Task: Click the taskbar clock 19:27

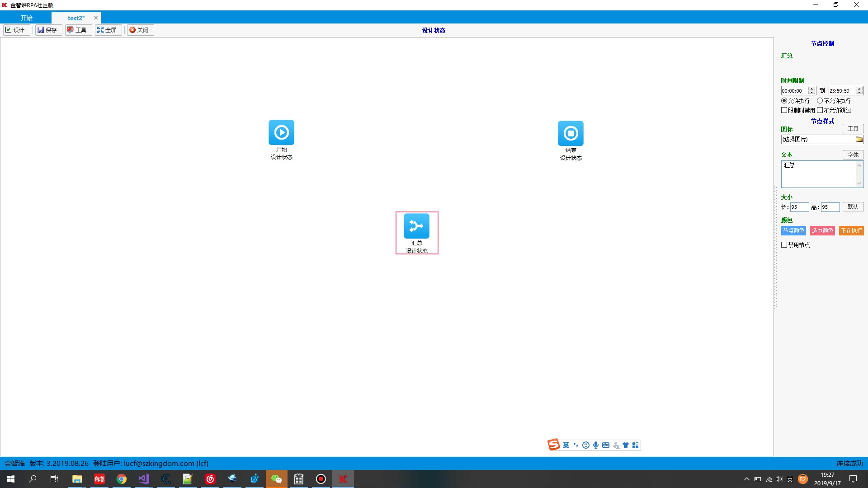Action: click(x=827, y=475)
